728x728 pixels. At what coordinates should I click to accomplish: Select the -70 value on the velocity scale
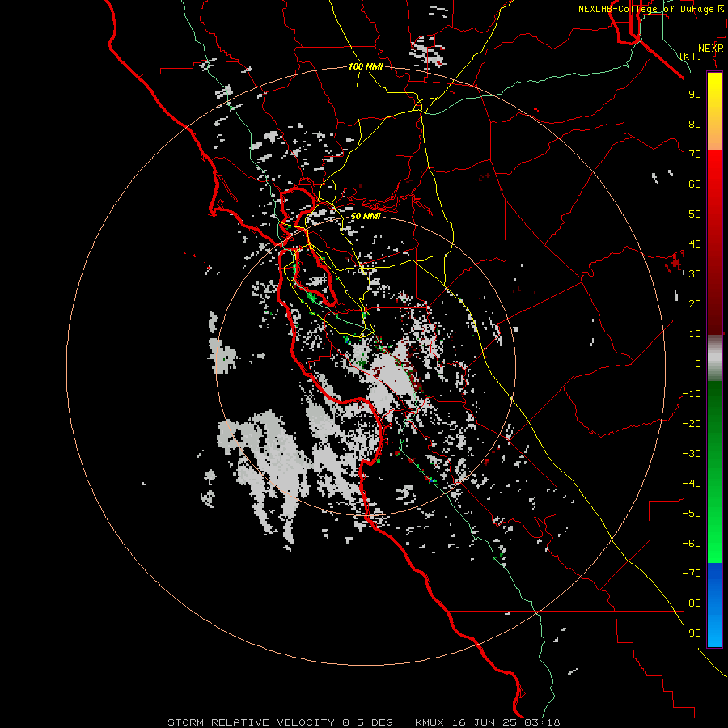(x=692, y=574)
